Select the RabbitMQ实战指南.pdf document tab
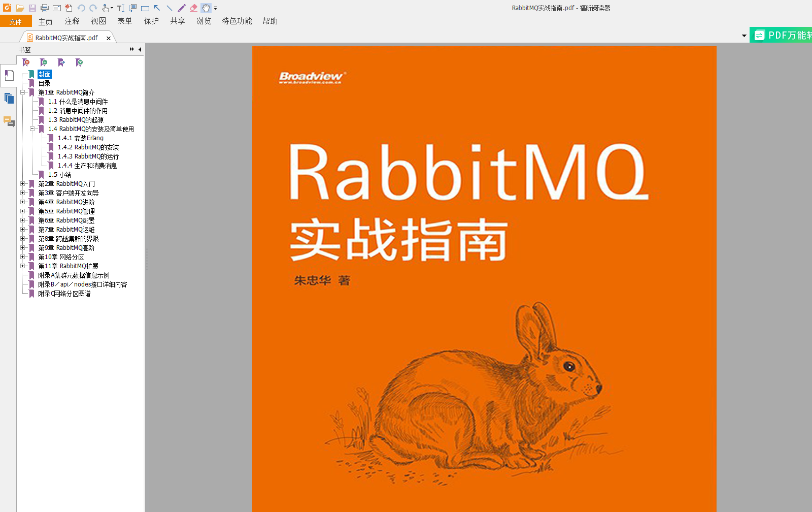This screenshot has width=812, height=512. pyautogui.click(x=66, y=38)
